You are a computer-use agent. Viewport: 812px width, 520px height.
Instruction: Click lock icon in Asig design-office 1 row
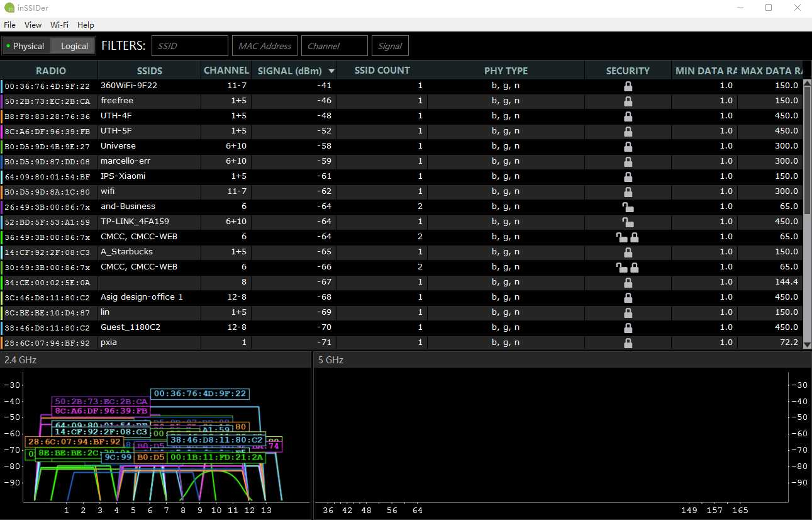point(628,297)
